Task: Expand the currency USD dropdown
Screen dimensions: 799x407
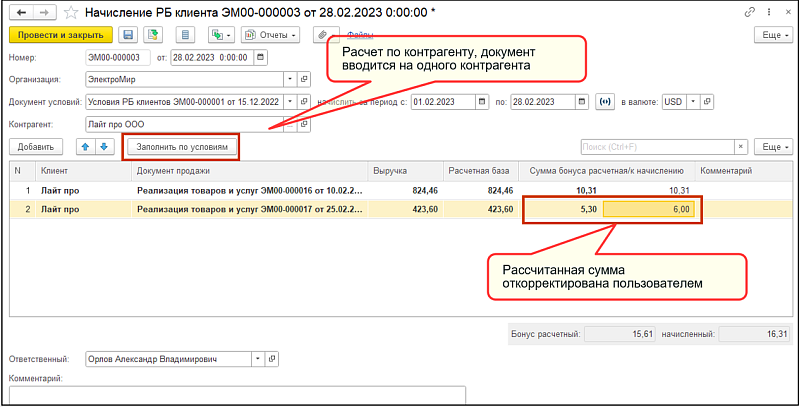Action: coord(694,102)
